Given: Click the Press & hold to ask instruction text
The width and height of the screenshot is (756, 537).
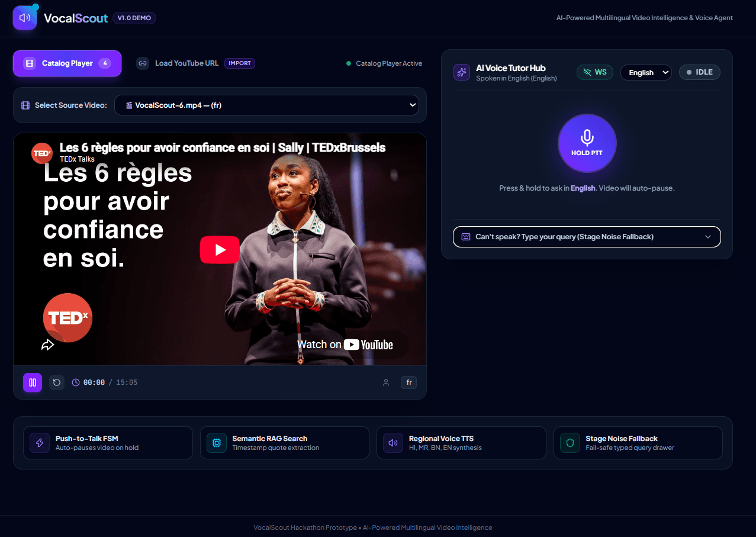Looking at the screenshot, I should (587, 188).
